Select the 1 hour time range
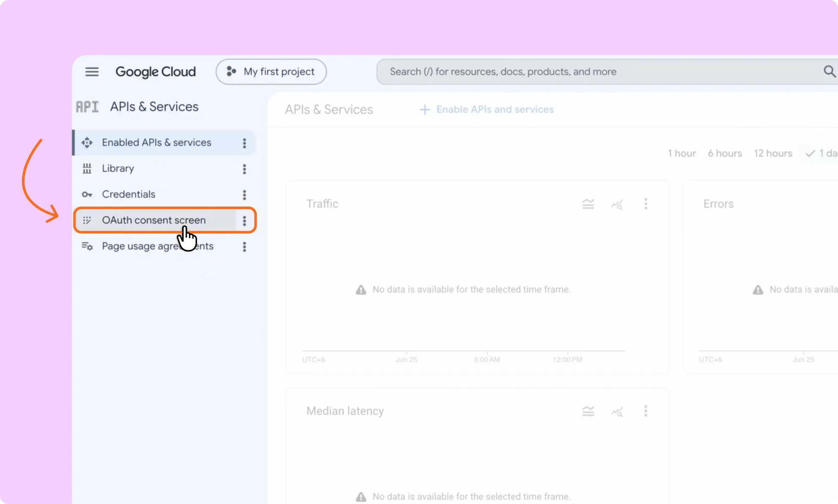The width and height of the screenshot is (838, 504). coord(682,153)
